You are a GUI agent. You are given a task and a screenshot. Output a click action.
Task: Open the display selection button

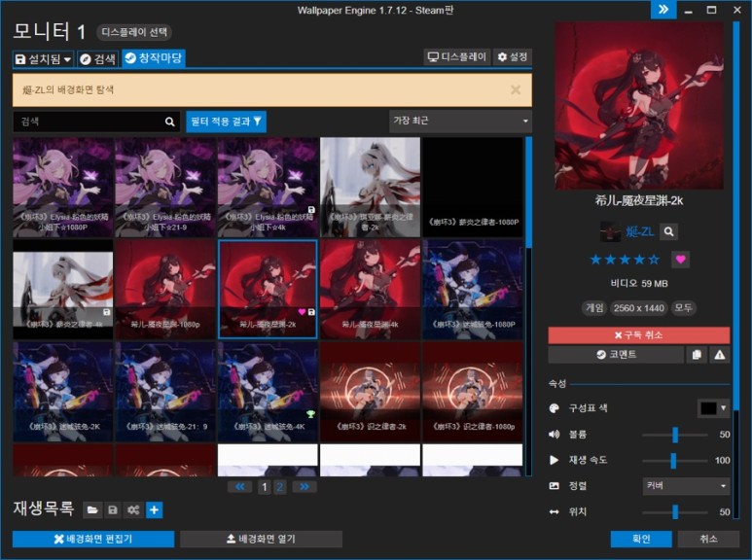(x=134, y=32)
